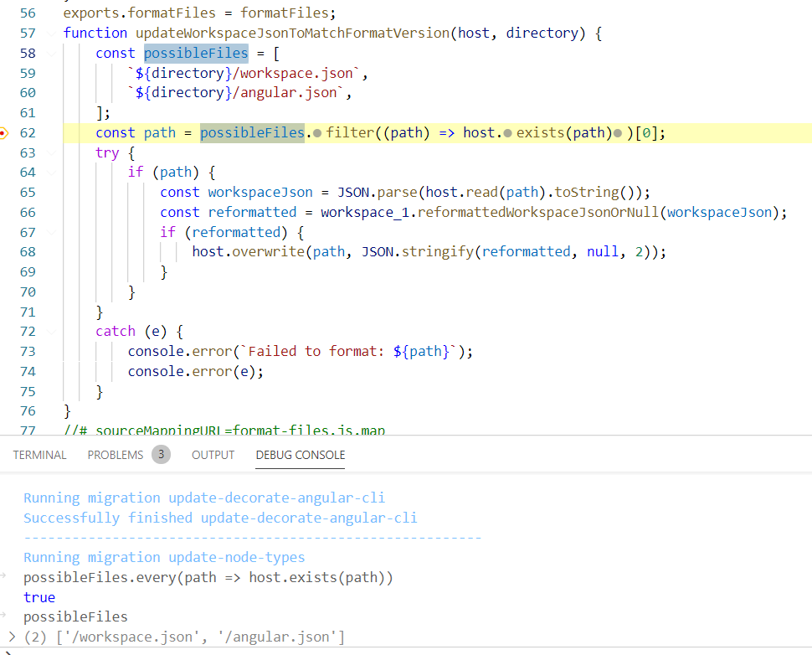This screenshot has width=812, height=655.
Task: Toggle inline breakpoint dot before filter on line 62
Action: [x=317, y=134]
